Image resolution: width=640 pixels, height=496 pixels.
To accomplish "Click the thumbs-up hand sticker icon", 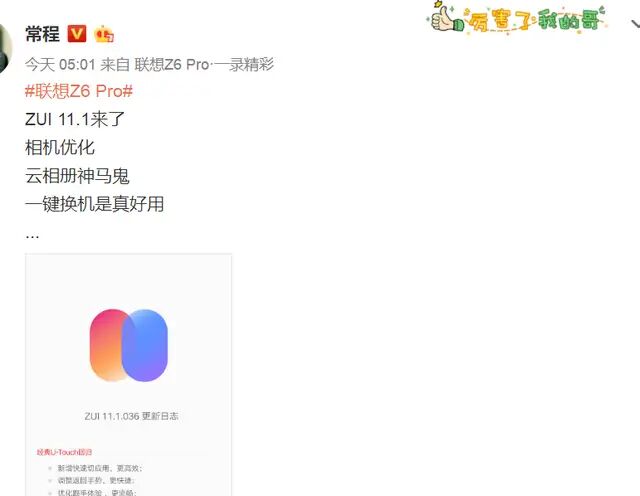I will click(446, 17).
